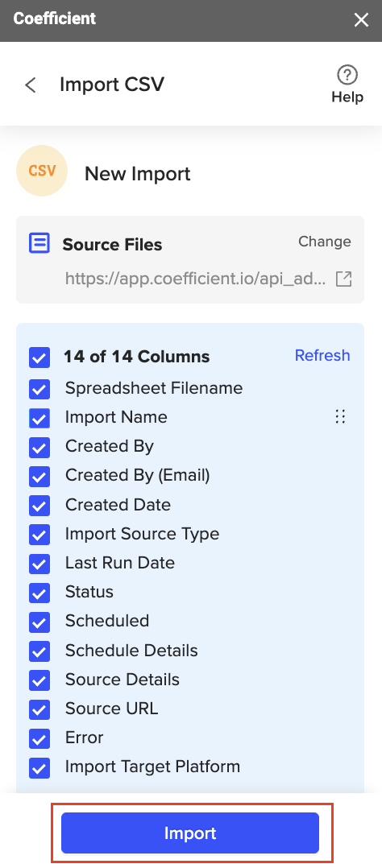Image resolution: width=382 pixels, height=868 pixels.
Task: Open the source URL external link icon
Action: (x=344, y=279)
